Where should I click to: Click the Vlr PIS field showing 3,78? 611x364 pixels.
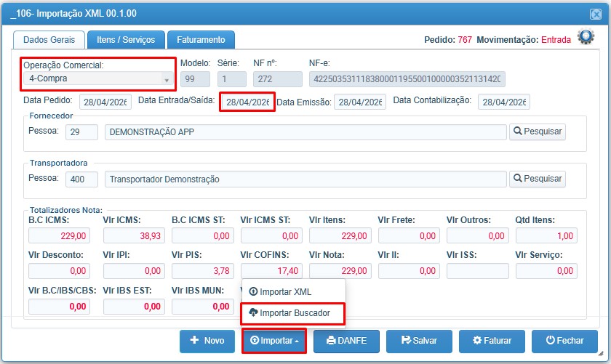point(203,270)
